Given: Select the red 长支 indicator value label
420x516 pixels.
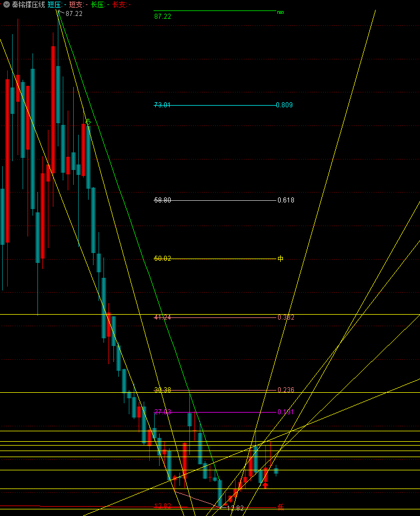Looking at the screenshot, I should [122, 4].
